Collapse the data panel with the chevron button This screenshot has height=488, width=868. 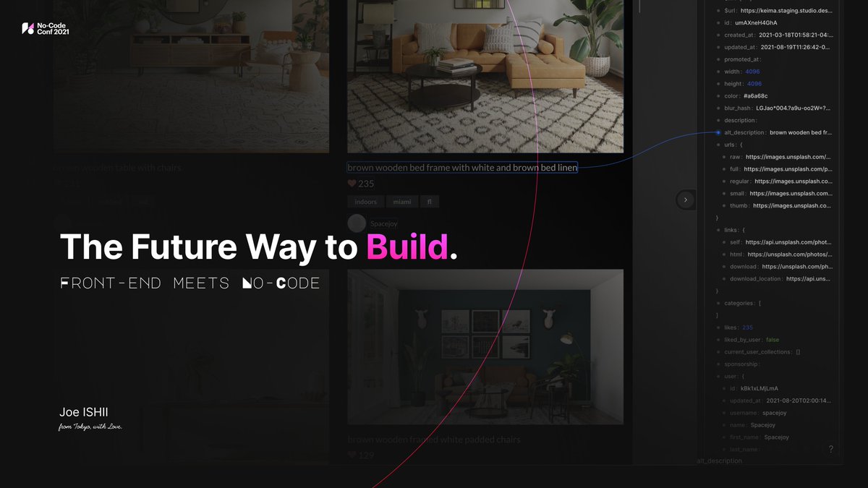click(x=686, y=200)
